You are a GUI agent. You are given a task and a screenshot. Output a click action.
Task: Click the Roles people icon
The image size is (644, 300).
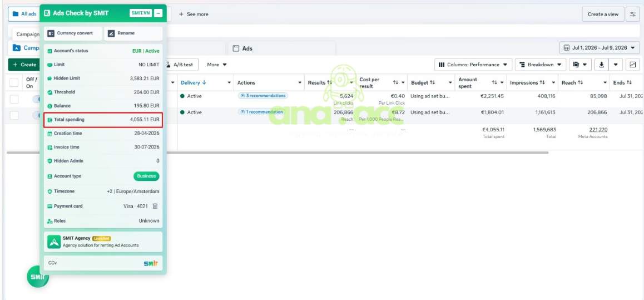49,220
